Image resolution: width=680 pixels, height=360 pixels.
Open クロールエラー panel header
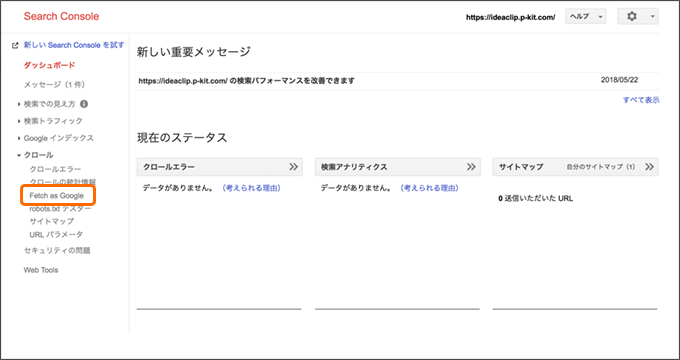tap(219, 167)
